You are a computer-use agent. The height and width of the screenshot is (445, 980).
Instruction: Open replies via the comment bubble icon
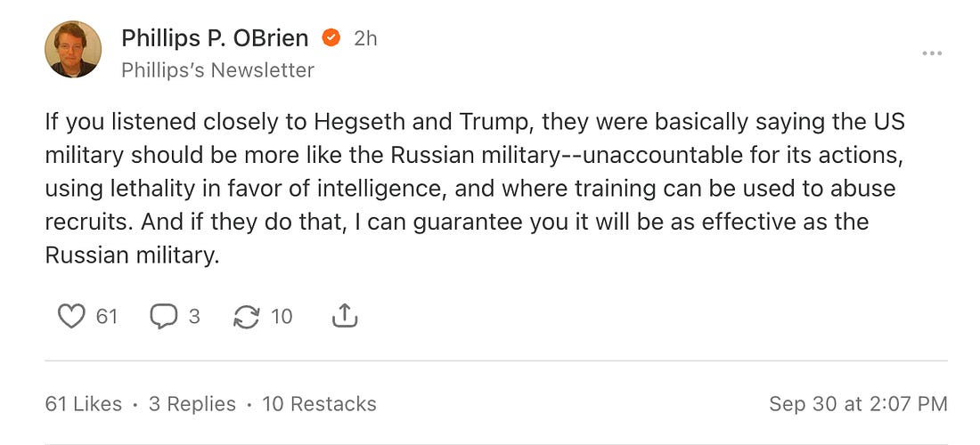click(x=163, y=316)
